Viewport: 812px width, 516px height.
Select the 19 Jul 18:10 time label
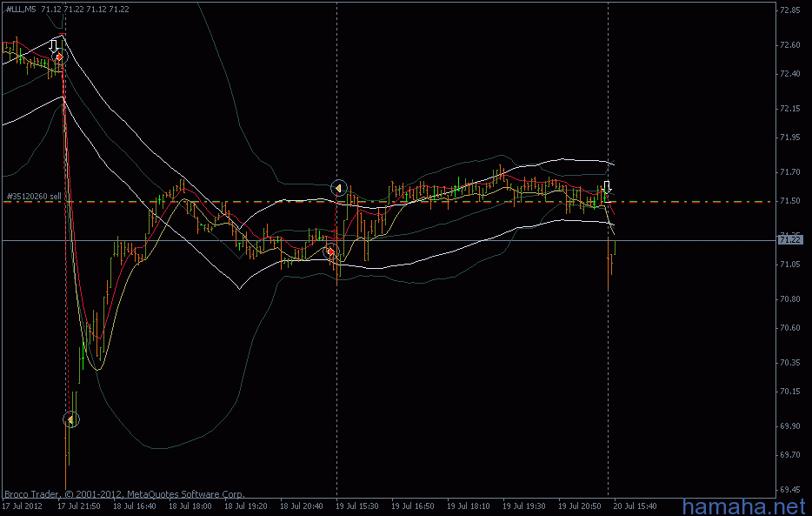coord(469,506)
